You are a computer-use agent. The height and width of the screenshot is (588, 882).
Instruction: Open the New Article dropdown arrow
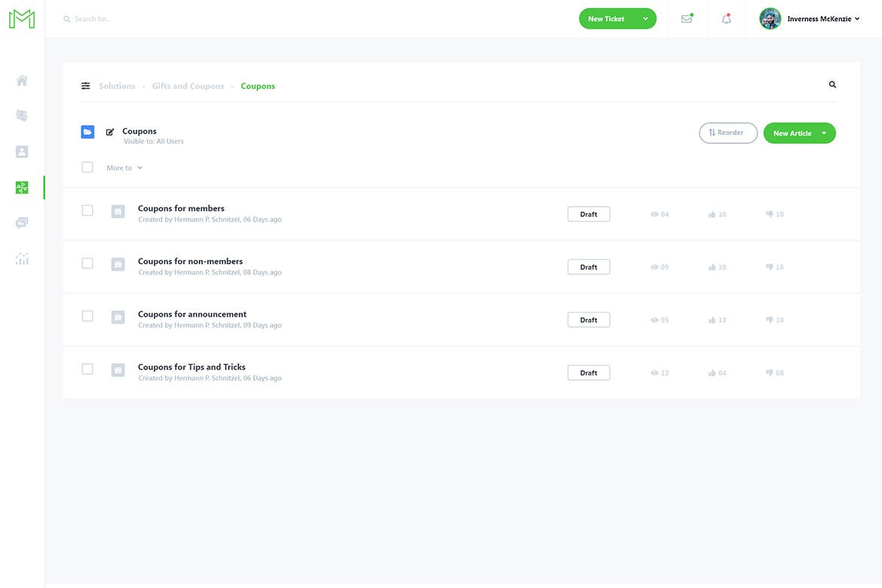[x=824, y=133]
